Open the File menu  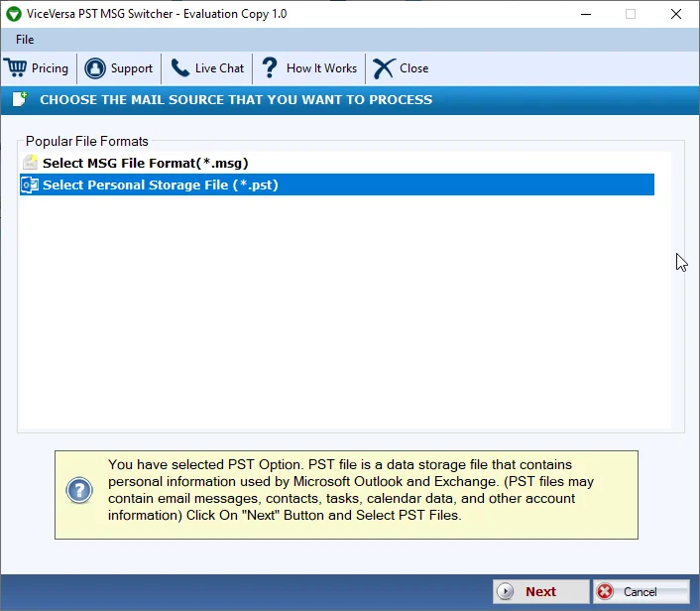pos(25,40)
